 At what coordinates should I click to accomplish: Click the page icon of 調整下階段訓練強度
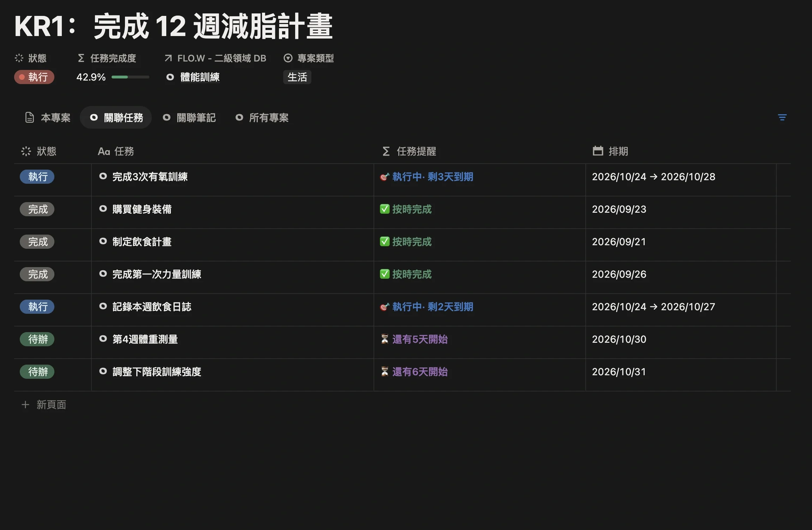click(x=103, y=371)
